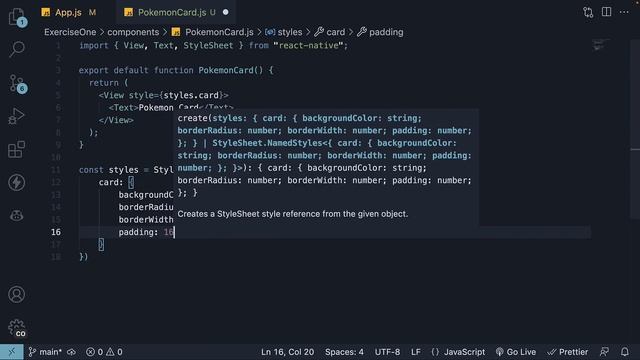Click the PokemonCard function name

(226, 71)
